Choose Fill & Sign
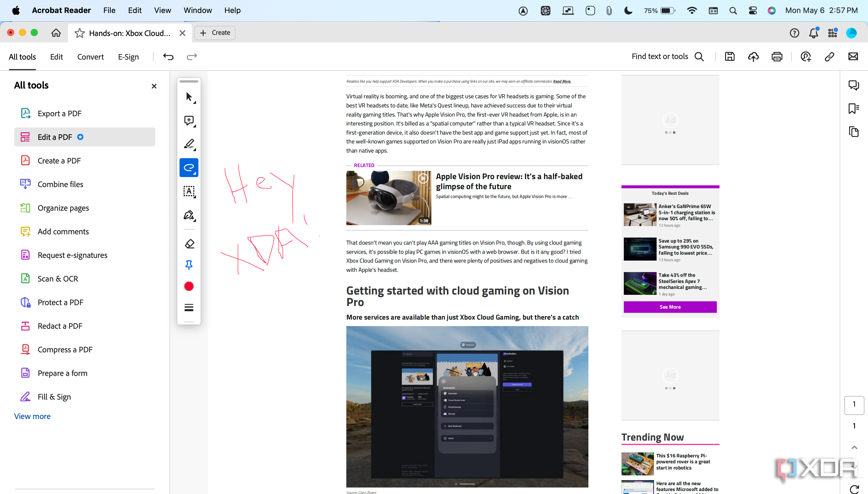The height and width of the screenshot is (494, 868). click(x=84, y=397)
